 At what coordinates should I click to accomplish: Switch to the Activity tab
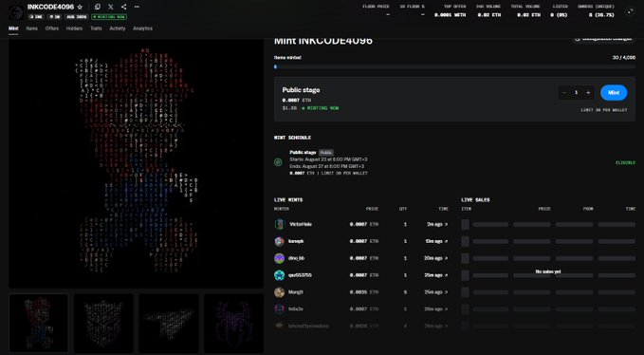[x=118, y=28]
